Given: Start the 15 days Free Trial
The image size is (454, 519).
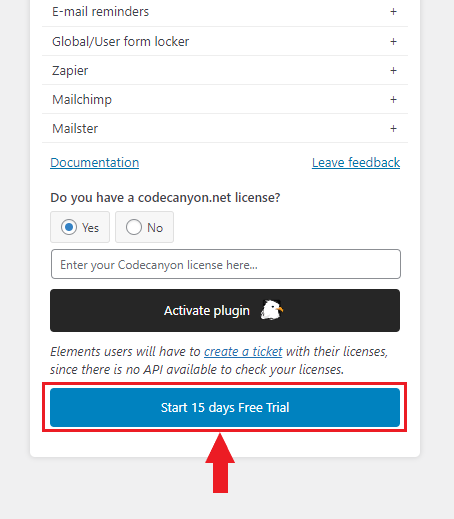Looking at the screenshot, I should (x=225, y=407).
